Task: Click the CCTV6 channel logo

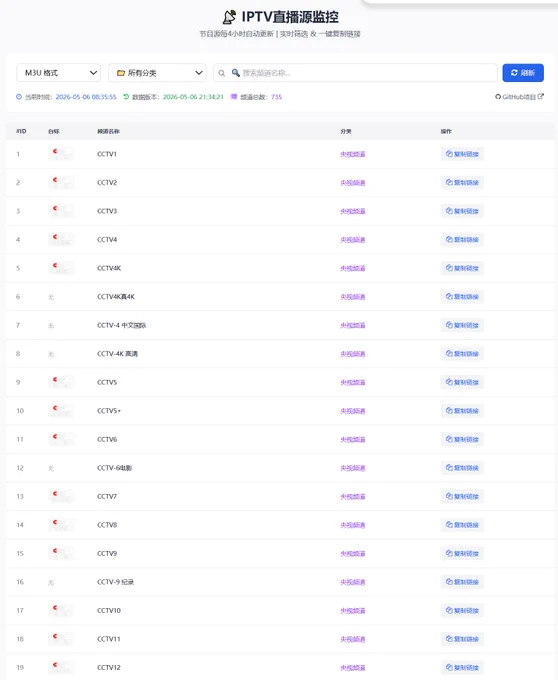Action: 61,439
